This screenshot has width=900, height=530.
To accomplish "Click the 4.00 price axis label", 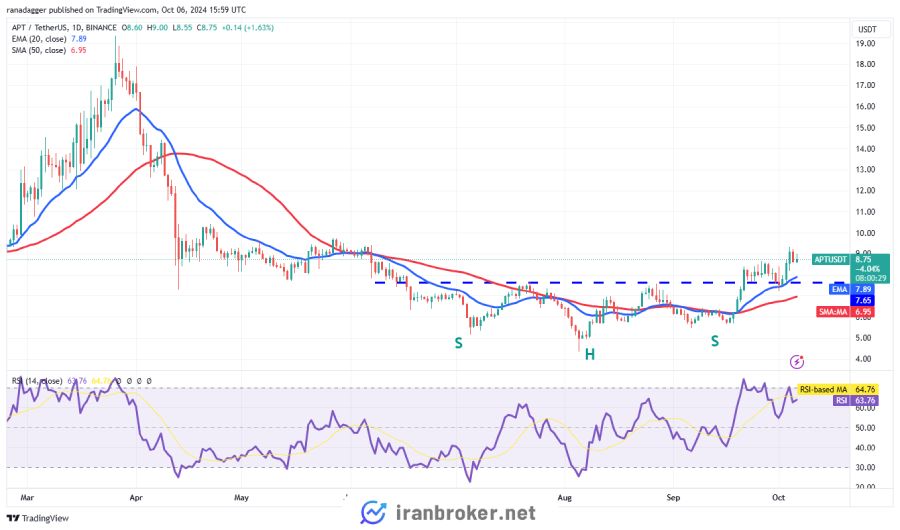I will tap(863, 359).
